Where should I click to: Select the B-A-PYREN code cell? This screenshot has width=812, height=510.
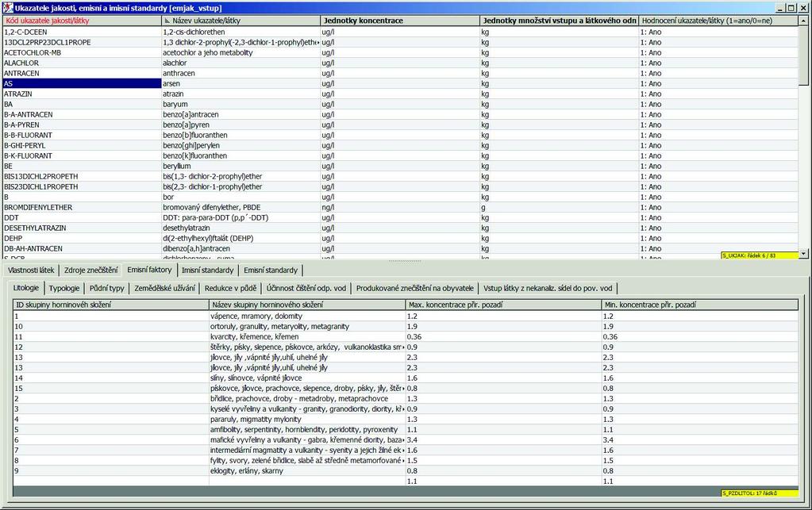tap(83, 125)
